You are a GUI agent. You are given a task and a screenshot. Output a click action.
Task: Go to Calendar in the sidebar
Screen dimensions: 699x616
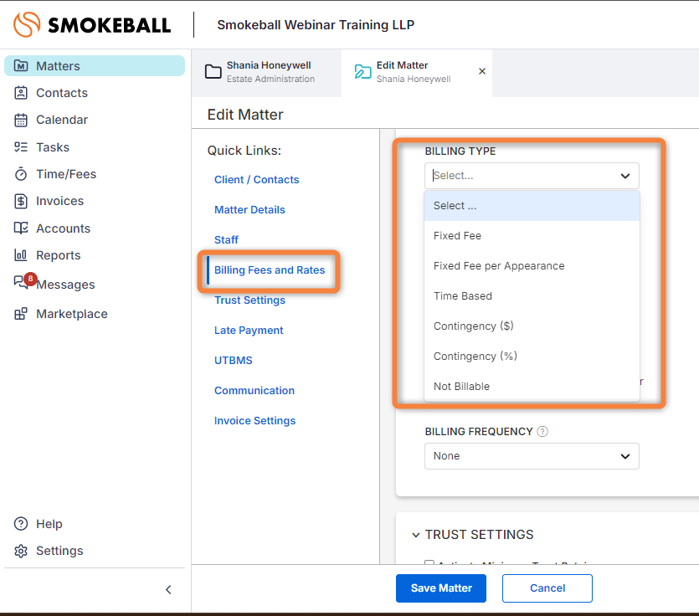point(62,120)
